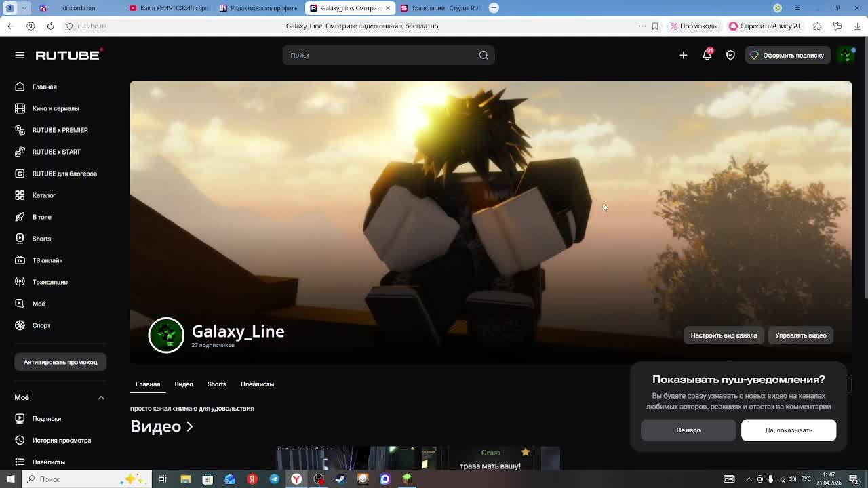Open Steam from taskbar
Screen dimensions: 868x488
click(x=340, y=479)
